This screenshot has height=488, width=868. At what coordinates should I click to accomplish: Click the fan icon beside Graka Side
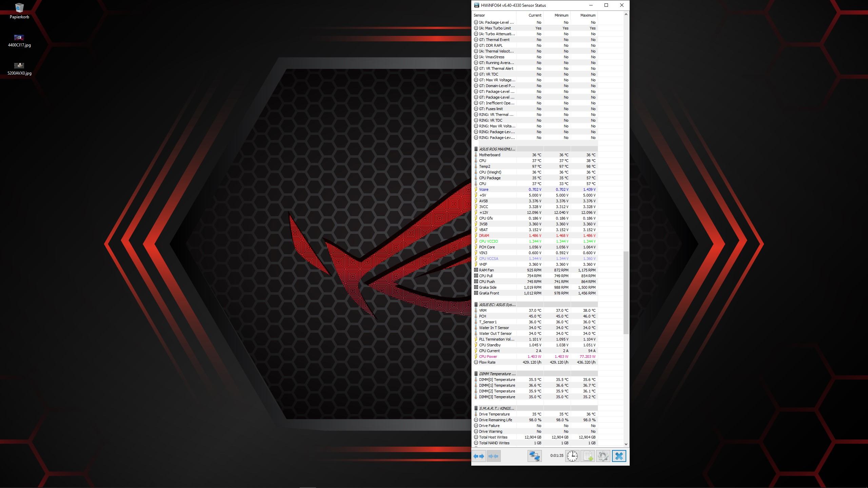tap(476, 287)
